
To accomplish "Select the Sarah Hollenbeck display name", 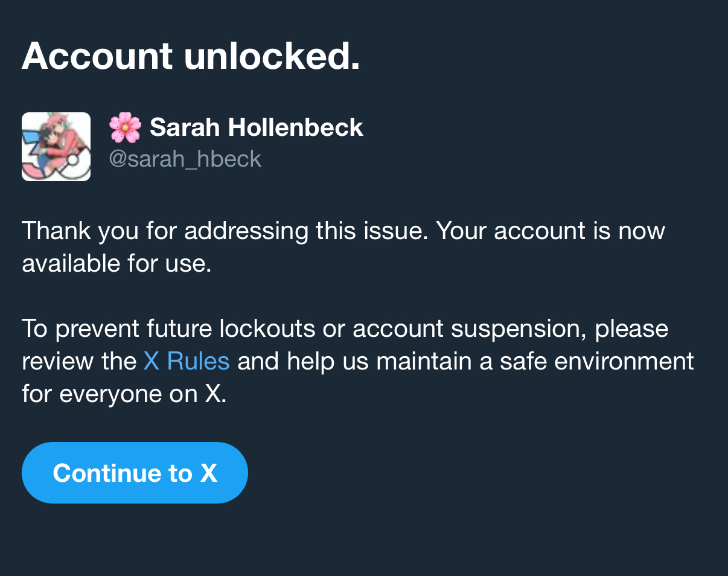I will pos(256,127).
